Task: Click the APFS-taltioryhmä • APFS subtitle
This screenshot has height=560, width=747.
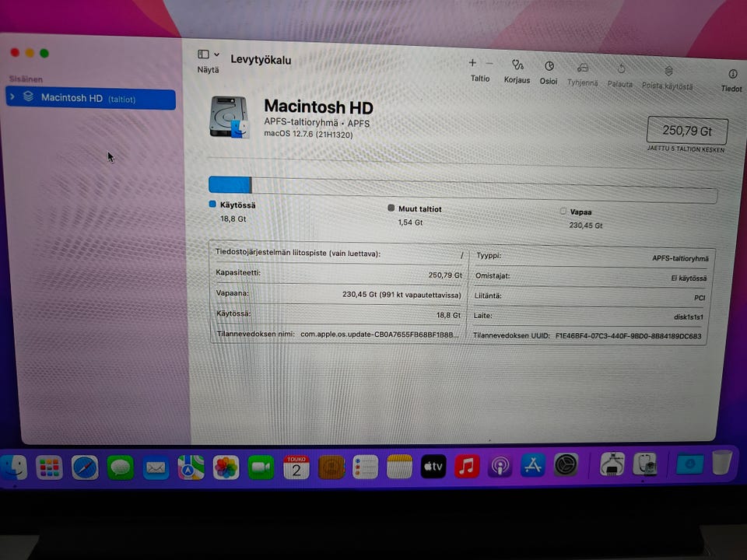Action: 317,123
